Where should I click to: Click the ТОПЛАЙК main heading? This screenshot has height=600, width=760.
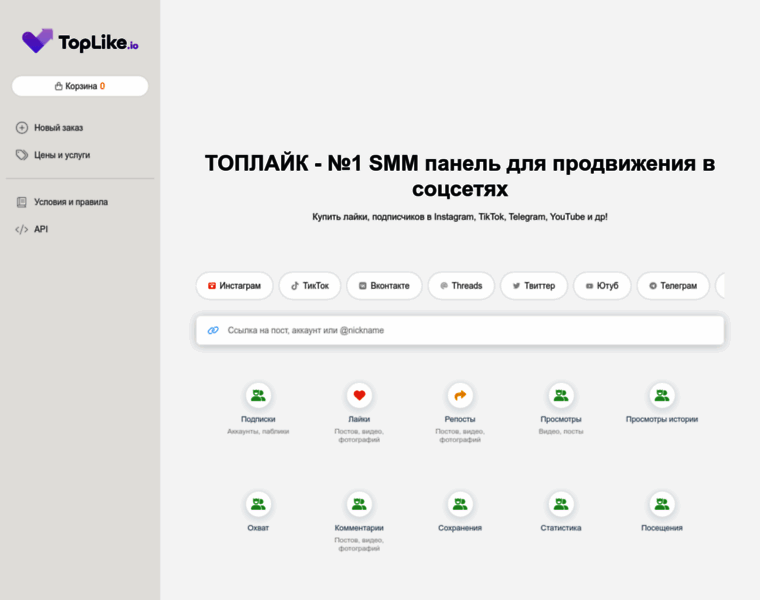(460, 176)
